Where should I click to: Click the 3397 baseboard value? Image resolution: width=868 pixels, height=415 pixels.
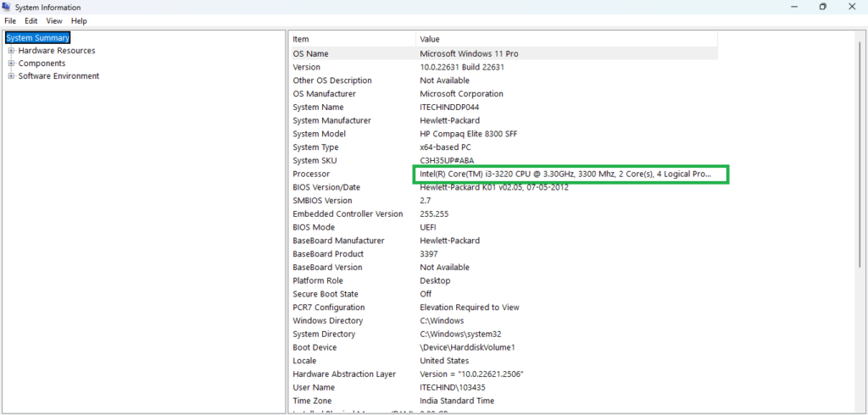(429, 254)
